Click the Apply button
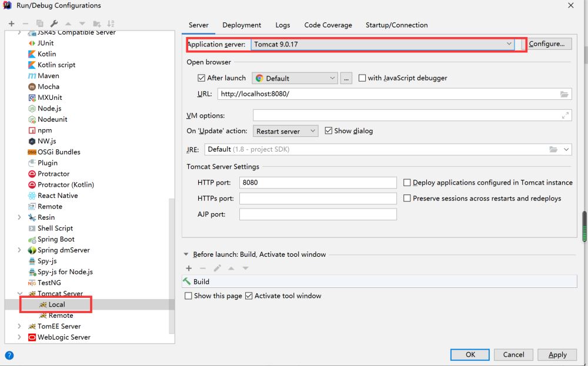The width and height of the screenshot is (588, 366). click(557, 355)
